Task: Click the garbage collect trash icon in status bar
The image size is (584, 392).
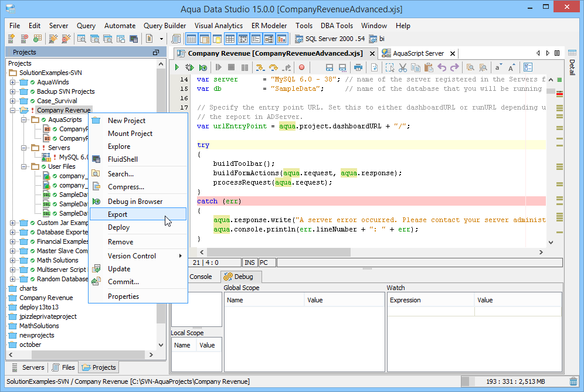Action: click(x=573, y=381)
